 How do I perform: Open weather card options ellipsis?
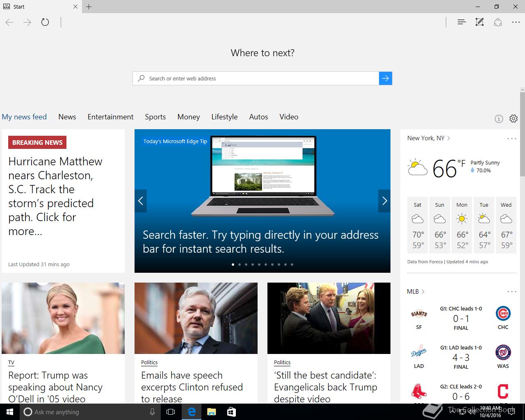(512, 139)
